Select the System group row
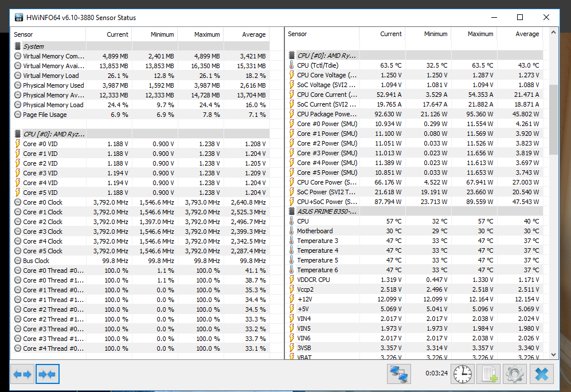Image resolution: width=571 pixels, height=392 pixels. (140, 46)
